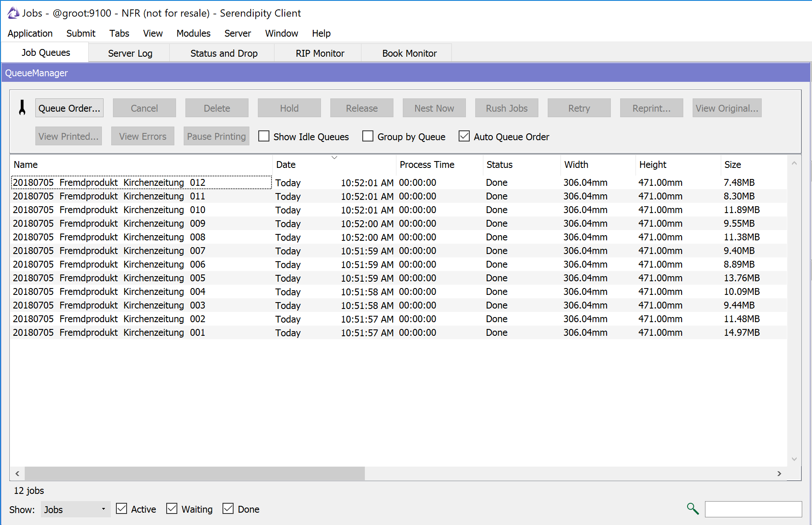Image resolution: width=812 pixels, height=525 pixels.
Task: Click the horizontal scrollbar thumb
Action: 195,473
